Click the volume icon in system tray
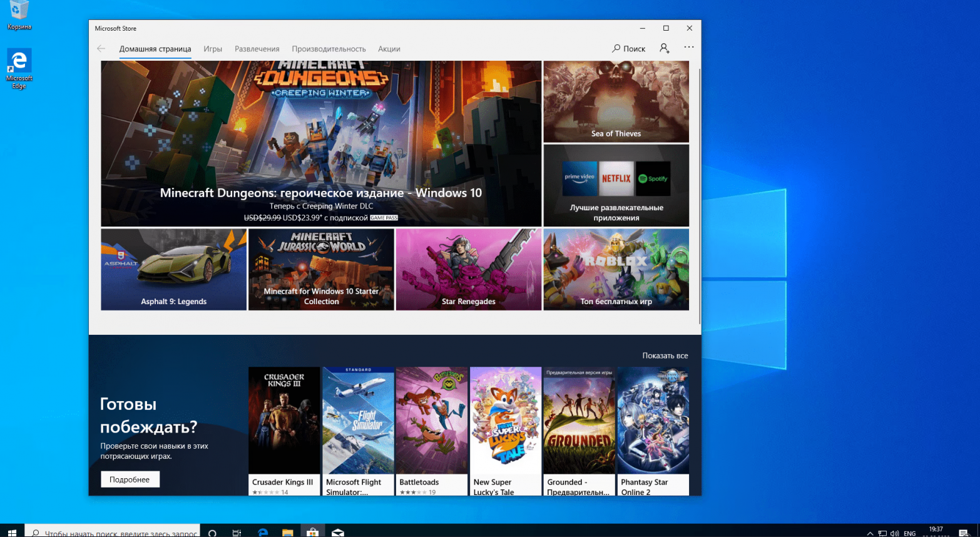This screenshot has height=537, width=980. tap(895, 533)
